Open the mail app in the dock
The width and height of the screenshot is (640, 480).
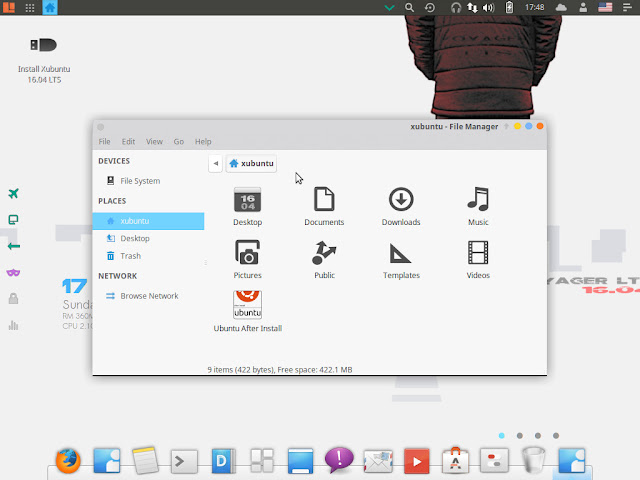coord(378,462)
